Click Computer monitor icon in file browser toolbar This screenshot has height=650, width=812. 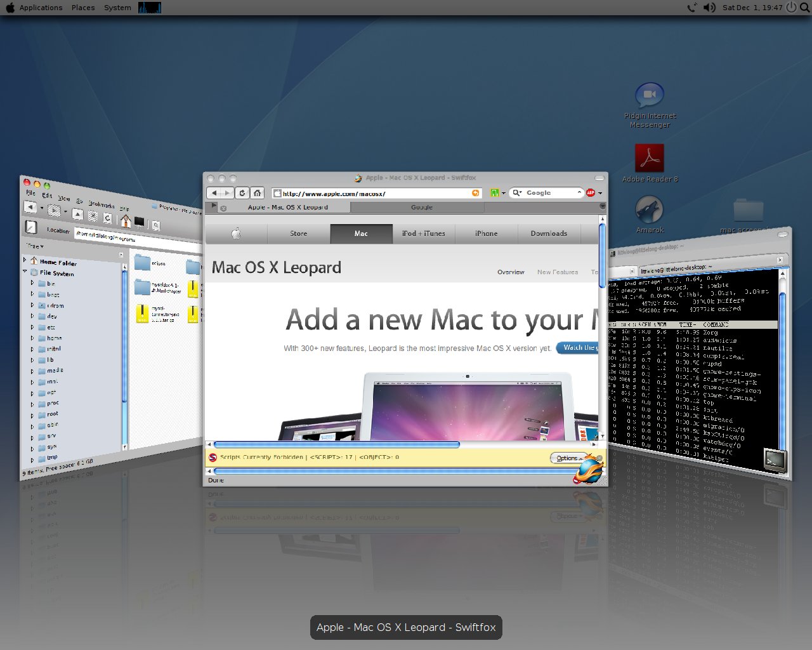(139, 223)
